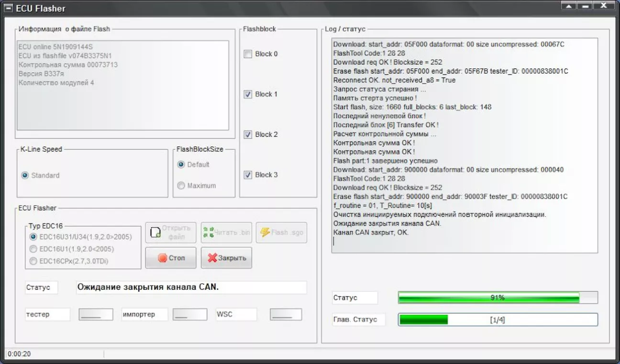620x364 pixels.
Task: Click the Читать .bin read button
Action: tap(226, 232)
